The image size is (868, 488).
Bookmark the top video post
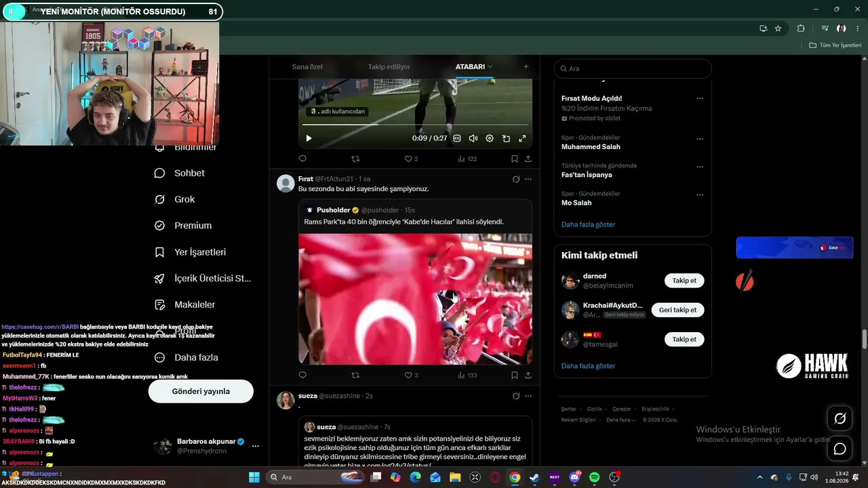pyautogui.click(x=514, y=159)
